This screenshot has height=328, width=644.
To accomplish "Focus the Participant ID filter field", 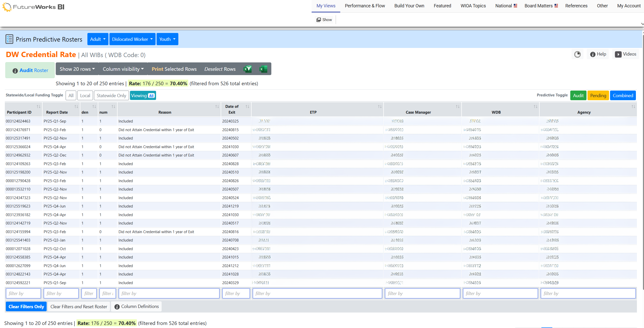I will point(23,294).
